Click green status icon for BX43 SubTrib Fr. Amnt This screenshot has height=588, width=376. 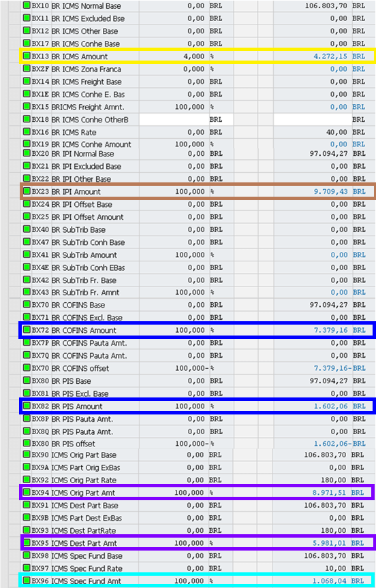click(x=27, y=292)
